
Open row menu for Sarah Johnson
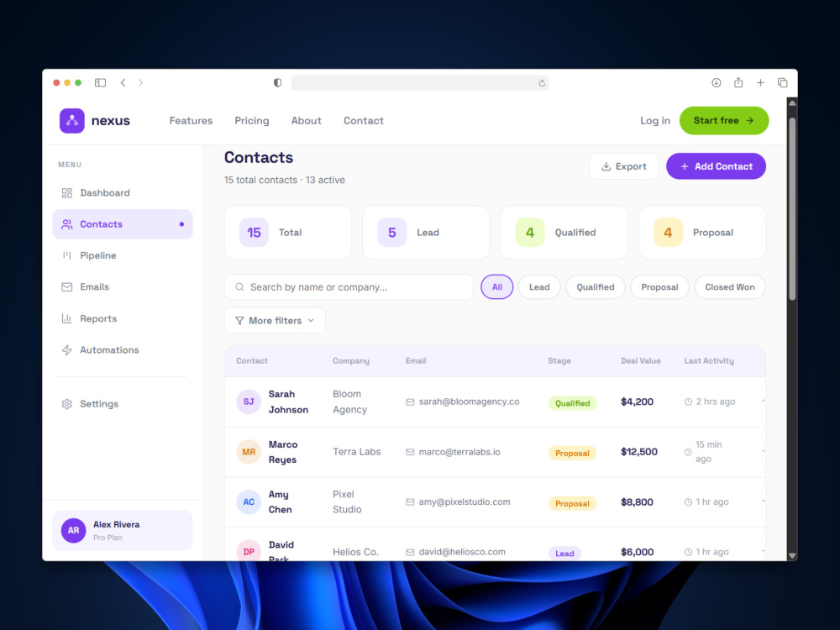click(763, 401)
